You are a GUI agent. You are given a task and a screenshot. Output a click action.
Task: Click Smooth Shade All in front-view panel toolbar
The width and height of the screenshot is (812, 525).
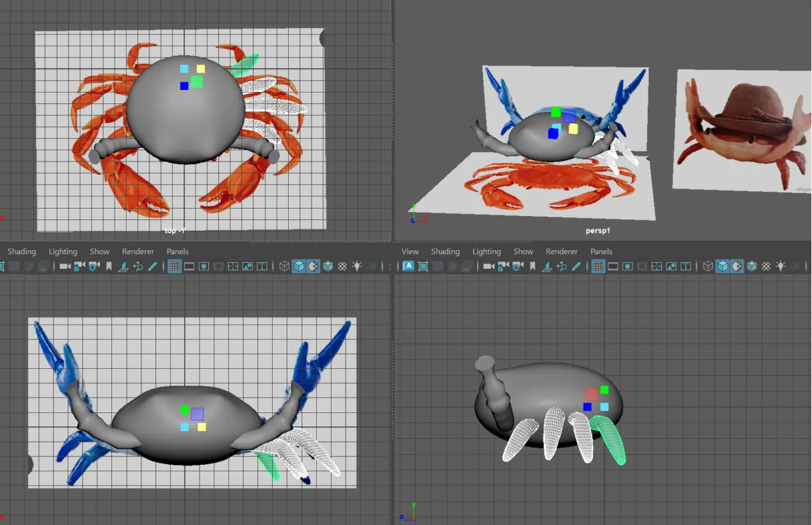298,266
